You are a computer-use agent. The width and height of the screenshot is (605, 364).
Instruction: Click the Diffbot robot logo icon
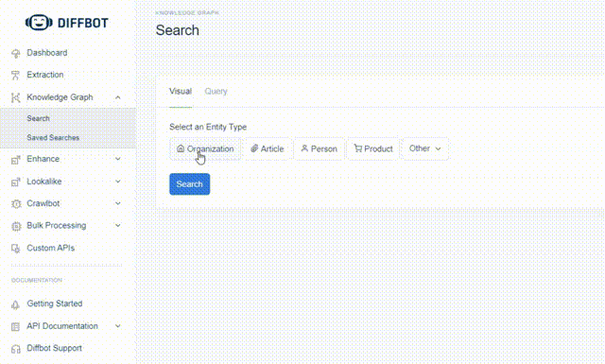[39, 23]
